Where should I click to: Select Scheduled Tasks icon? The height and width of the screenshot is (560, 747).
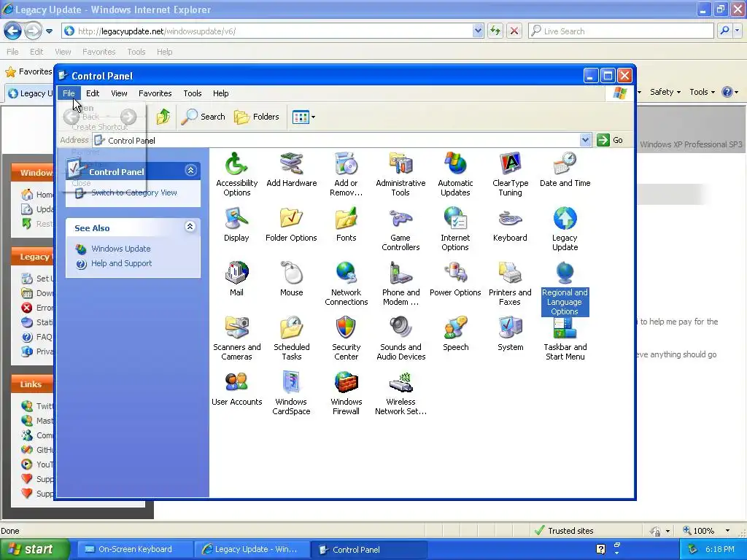(x=291, y=338)
